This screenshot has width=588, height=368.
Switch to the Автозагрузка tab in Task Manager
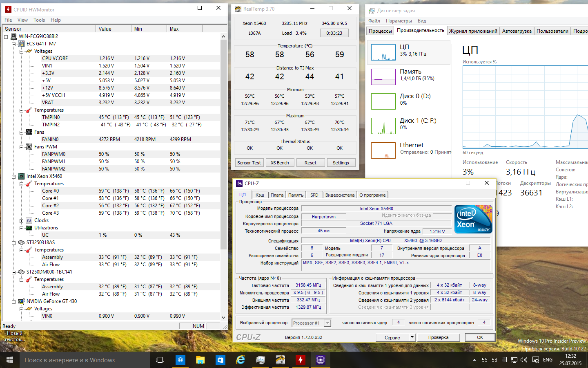517,31
